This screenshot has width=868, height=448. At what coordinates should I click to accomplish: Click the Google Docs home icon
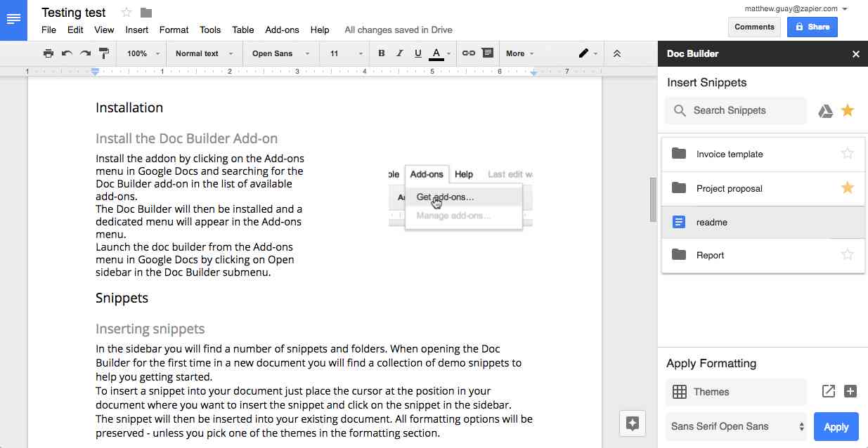click(x=13, y=20)
